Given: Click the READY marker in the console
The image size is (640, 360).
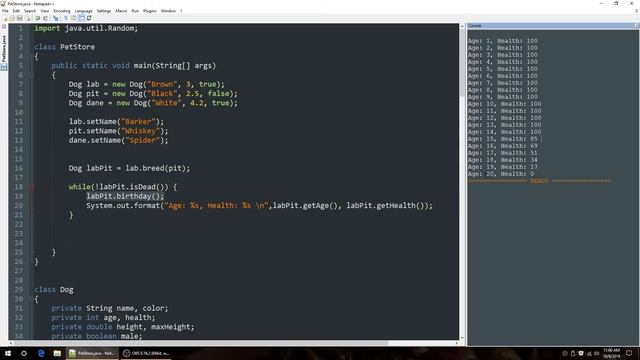Looking at the screenshot, I should click(539, 181).
